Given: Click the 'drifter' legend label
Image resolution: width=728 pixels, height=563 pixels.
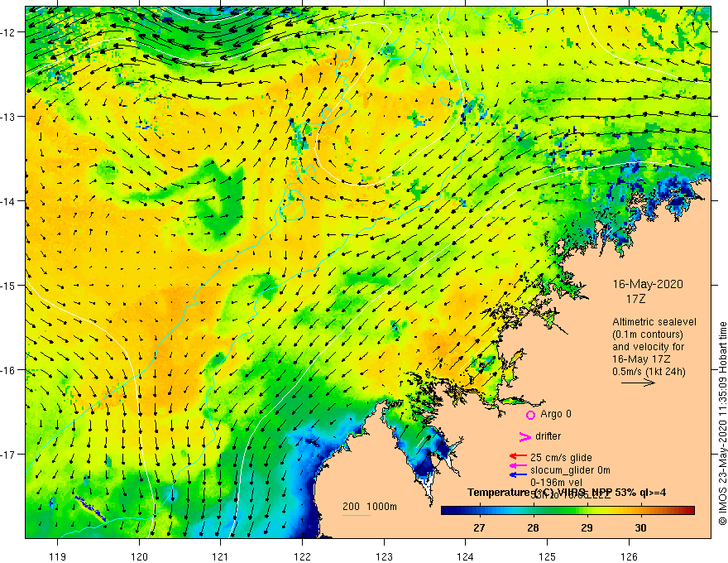Looking at the screenshot, I should click(548, 436).
